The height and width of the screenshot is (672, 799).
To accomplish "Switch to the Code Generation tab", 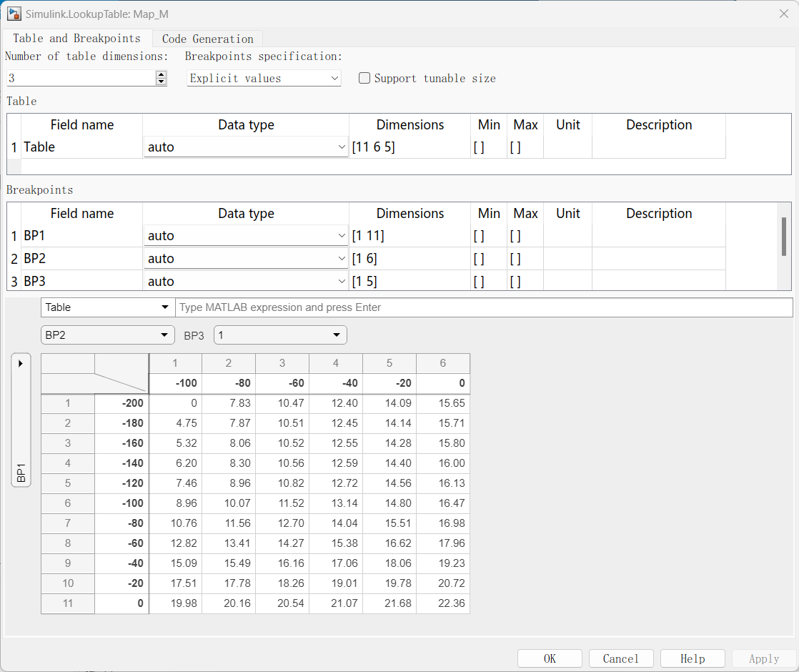I will point(207,39).
